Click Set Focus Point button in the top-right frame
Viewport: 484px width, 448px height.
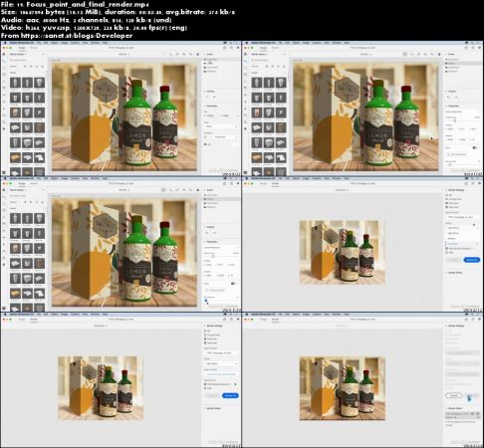point(458,154)
